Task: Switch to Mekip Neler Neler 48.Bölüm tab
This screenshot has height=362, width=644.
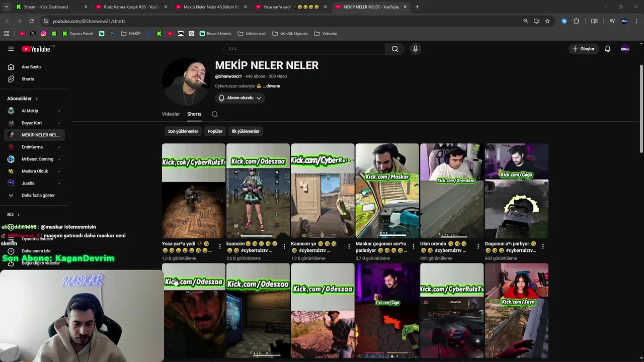Action: 210,7
